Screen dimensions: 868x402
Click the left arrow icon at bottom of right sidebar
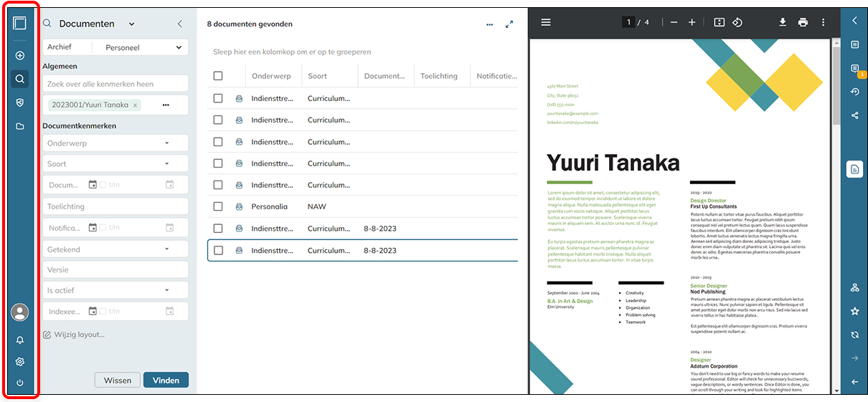855,382
